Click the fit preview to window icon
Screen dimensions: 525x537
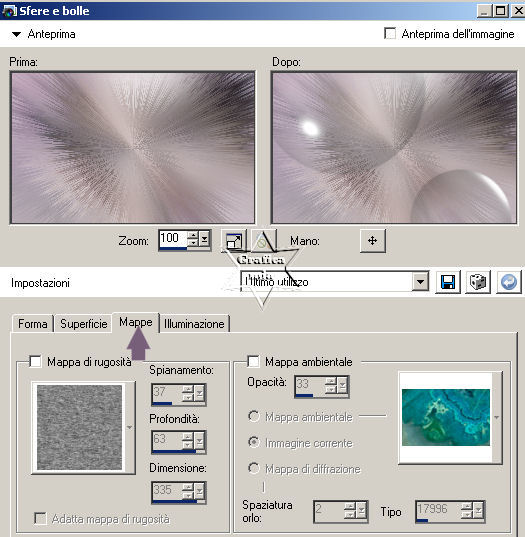pos(234,241)
